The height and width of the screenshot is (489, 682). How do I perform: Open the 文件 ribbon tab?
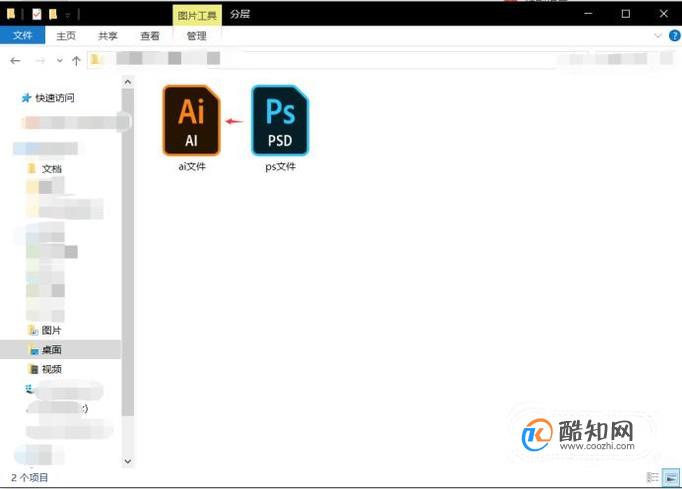point(22,35)
